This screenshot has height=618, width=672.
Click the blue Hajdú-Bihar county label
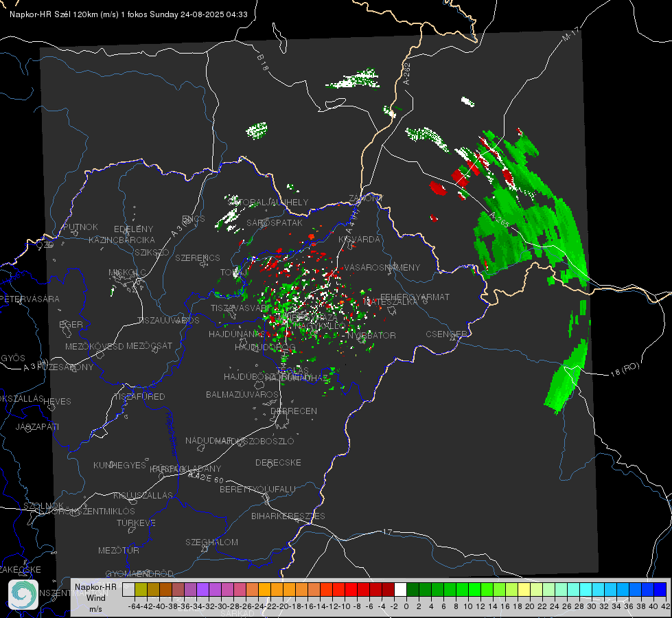(x=172, y=434)
